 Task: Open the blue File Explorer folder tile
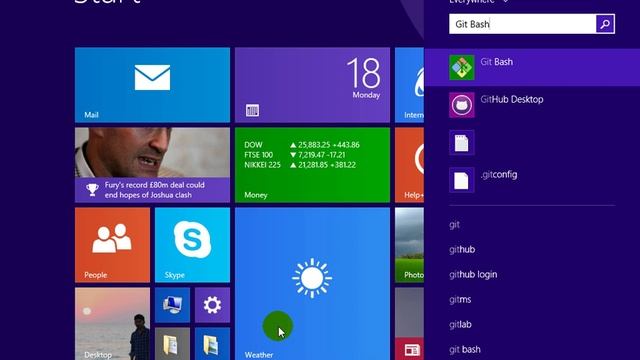coord(212,344)
